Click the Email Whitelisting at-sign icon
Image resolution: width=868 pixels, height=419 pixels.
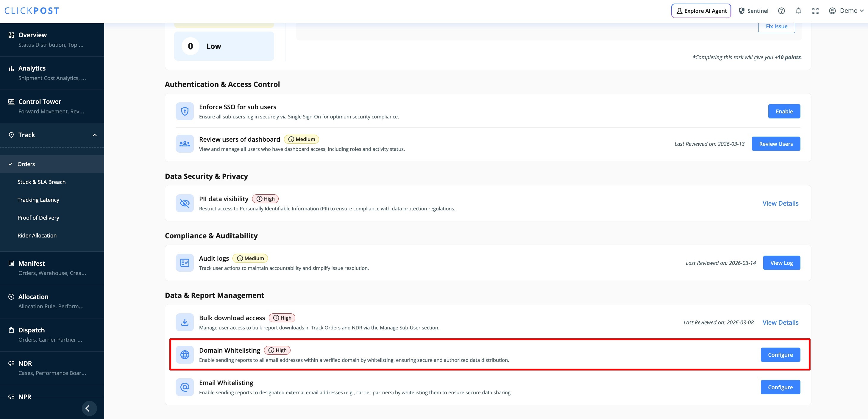185,387
